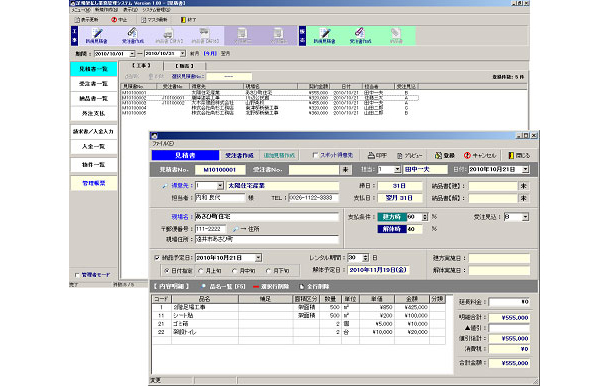Click the 建方時 percentage spinner arrows
610x386 pixels.
tap(425, 217)
